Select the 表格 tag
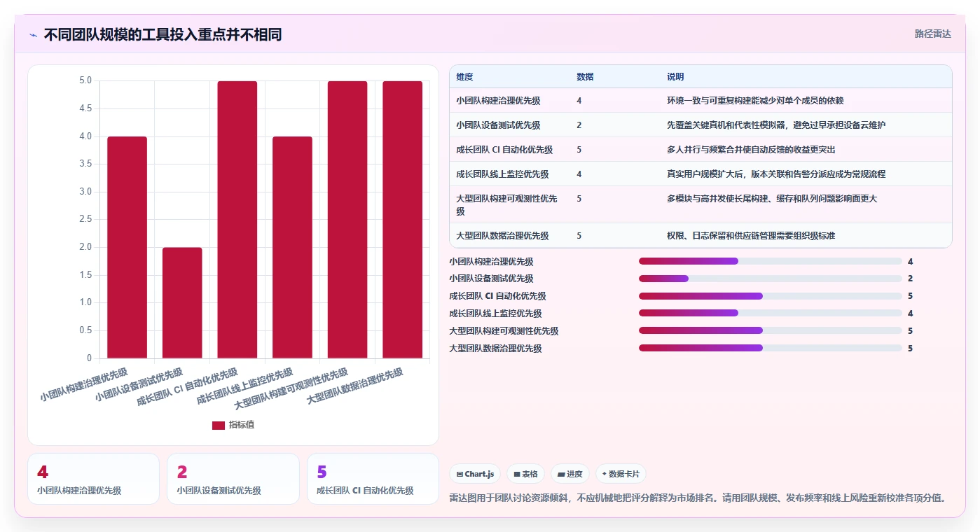The height and width of the screenshot is (532, 980). coord(525,474)
